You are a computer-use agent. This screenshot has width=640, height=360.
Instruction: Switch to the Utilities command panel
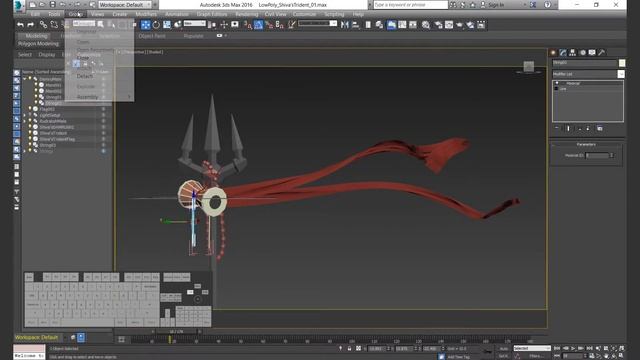(601, 53)
